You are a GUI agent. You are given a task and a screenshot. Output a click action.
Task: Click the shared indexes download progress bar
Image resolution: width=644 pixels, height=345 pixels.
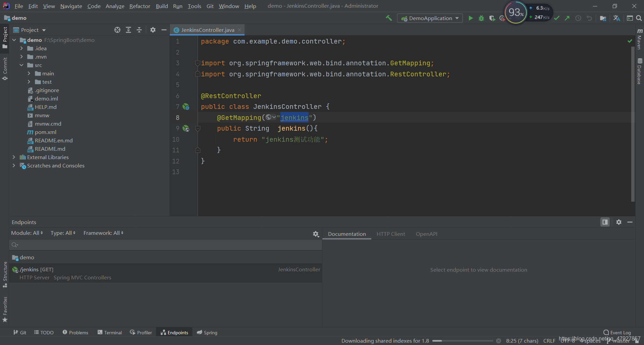[x=463, y=341]
